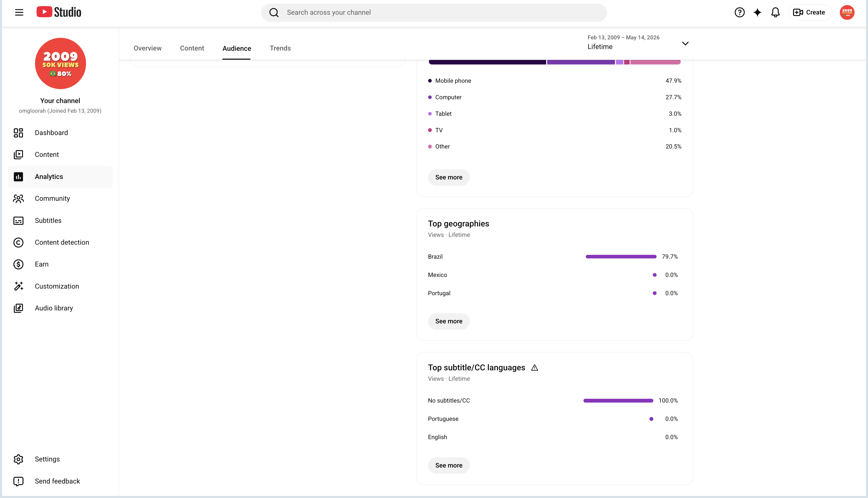Screen dimensions: 868x498
Task: Open Earn in the sidebar
Action: tap(60, 264)
